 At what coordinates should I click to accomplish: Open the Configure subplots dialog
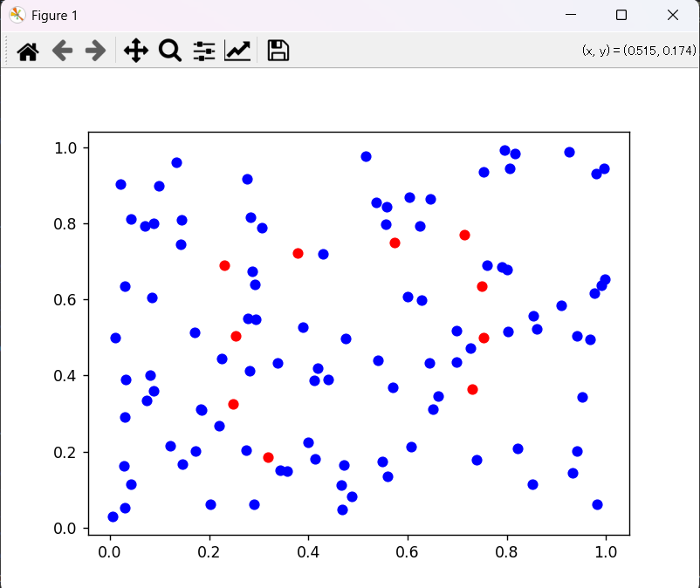[x=204, y=51]
